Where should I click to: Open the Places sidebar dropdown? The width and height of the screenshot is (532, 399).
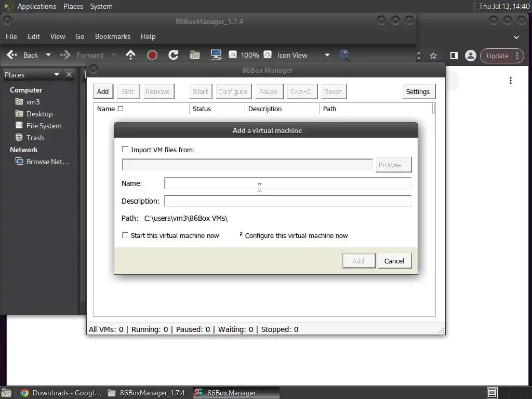pos(56,75)
